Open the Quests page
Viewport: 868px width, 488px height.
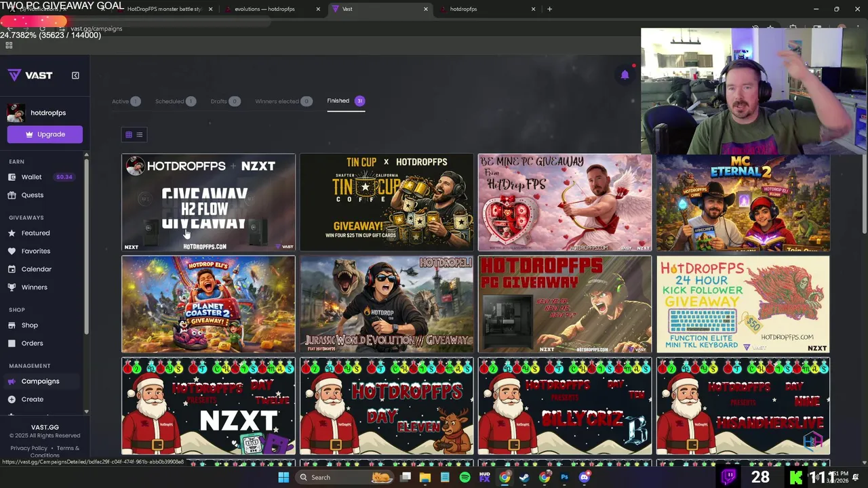point(32,195)
